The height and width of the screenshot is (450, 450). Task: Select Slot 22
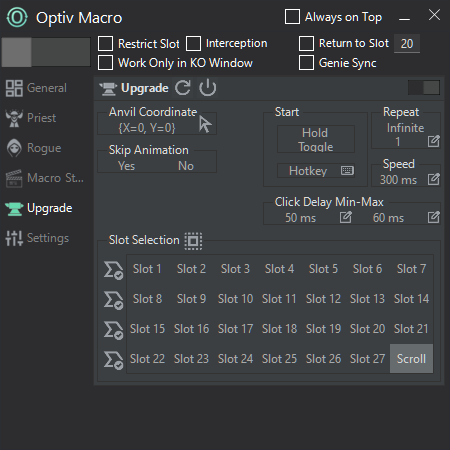click(x=147, y=359)
